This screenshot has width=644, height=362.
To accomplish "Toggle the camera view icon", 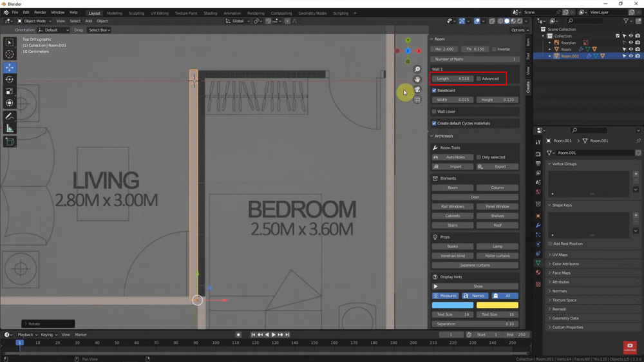I will pyautogui.click(x=417, y=90).
